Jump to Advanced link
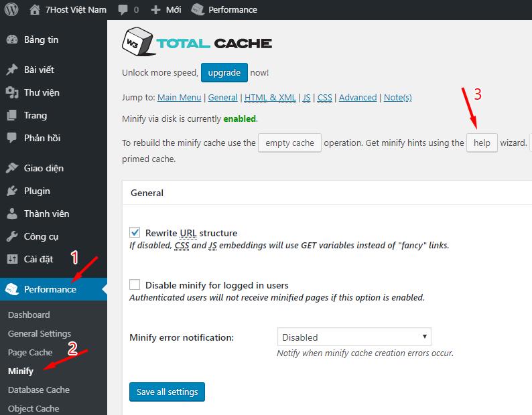The image size is (532, 415). click(358, 98)
